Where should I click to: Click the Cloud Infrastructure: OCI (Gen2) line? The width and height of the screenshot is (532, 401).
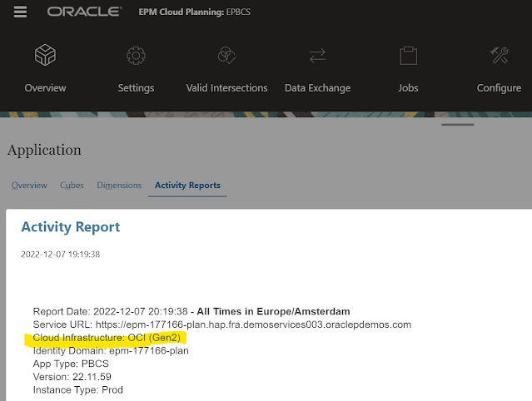pyautogui.click(x=107, y=338)
